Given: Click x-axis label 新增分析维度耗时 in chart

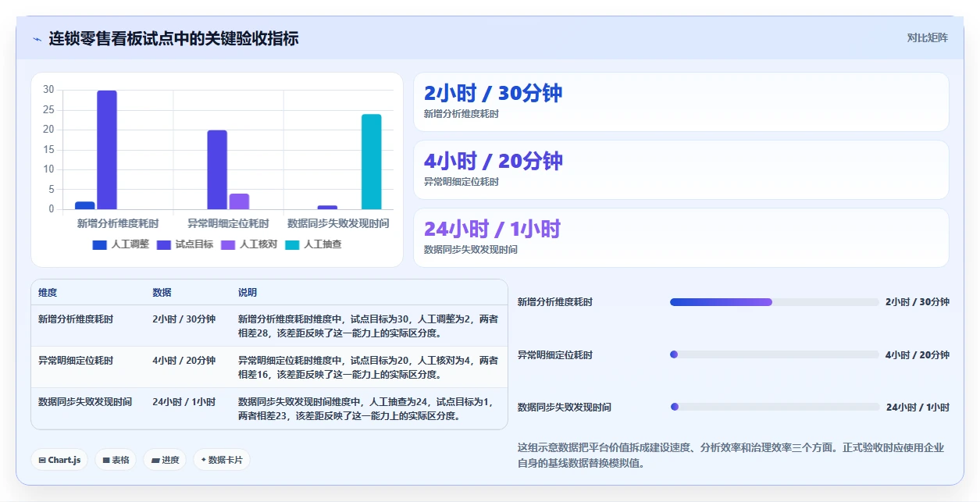Looking at the screenshot, I should pos(118,223).
